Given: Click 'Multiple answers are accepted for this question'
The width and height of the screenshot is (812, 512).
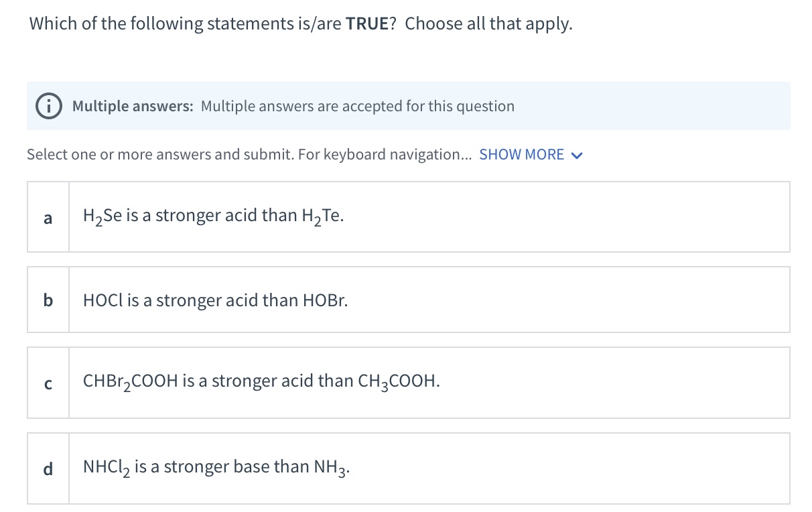Looking at the screenshot, I should tap(358, 107).
